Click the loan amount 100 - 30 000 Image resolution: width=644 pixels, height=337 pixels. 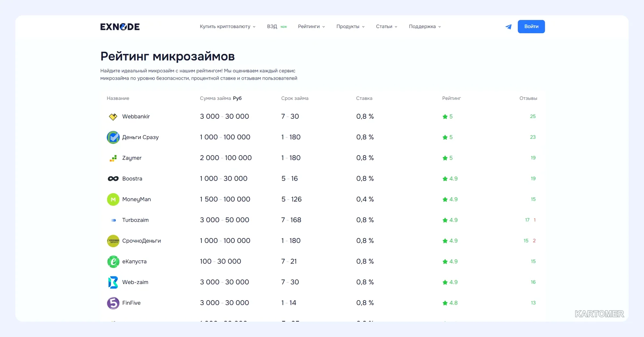220,261
